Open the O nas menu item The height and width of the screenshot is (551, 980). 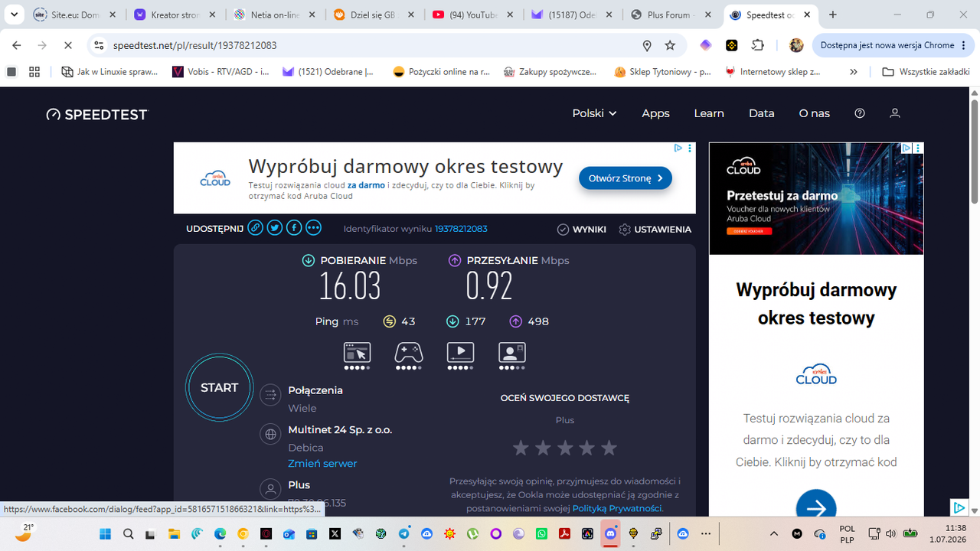coord(814,113)
